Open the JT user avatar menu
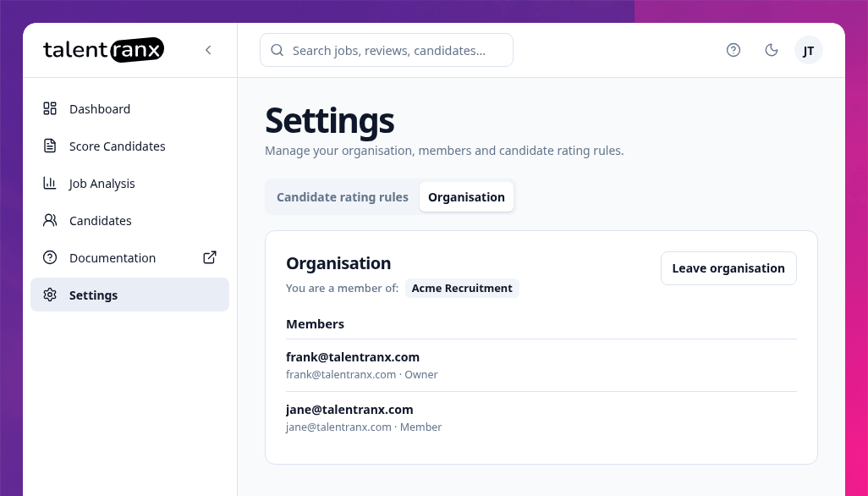This screenshot has width=868, height=496. 808,51
